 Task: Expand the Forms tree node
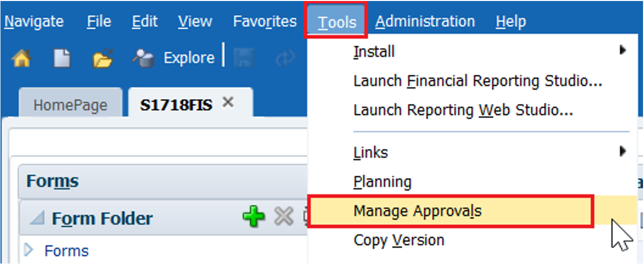29,250
